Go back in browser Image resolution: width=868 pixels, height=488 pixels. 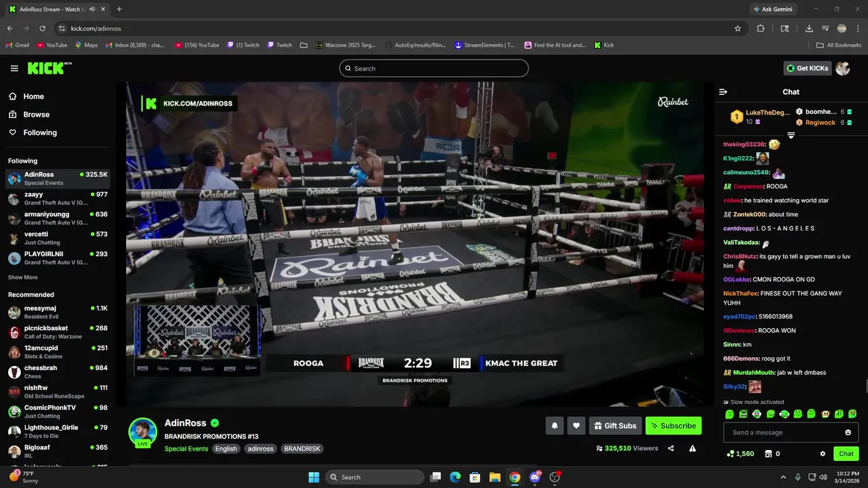click(x=9, y=28)
